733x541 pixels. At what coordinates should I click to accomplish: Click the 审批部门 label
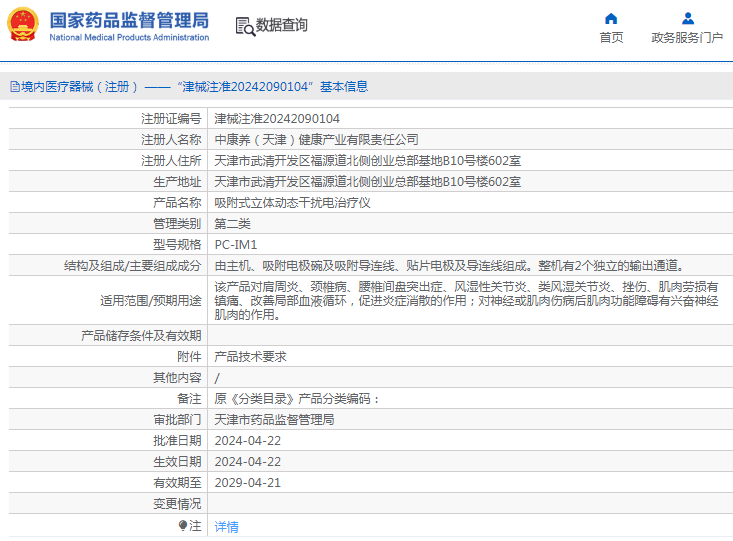coord(177,420)
